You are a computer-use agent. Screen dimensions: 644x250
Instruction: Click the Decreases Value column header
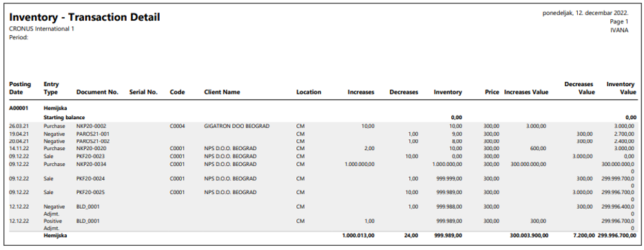[579, 88]
